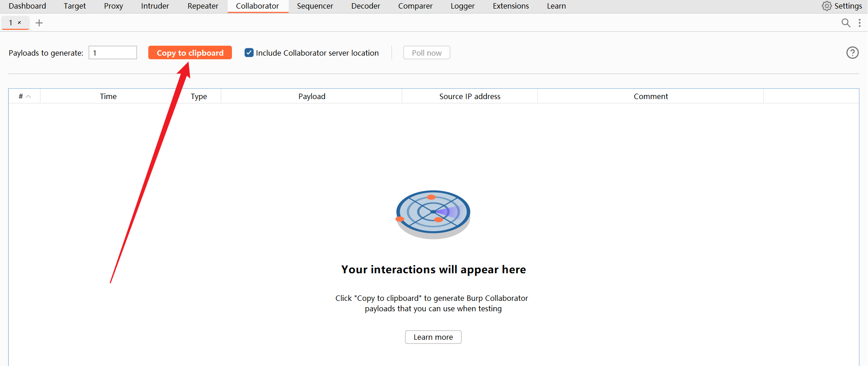Open the three-dot options menu
Viewport: 868px width, 366px height.
coord(859,23)
